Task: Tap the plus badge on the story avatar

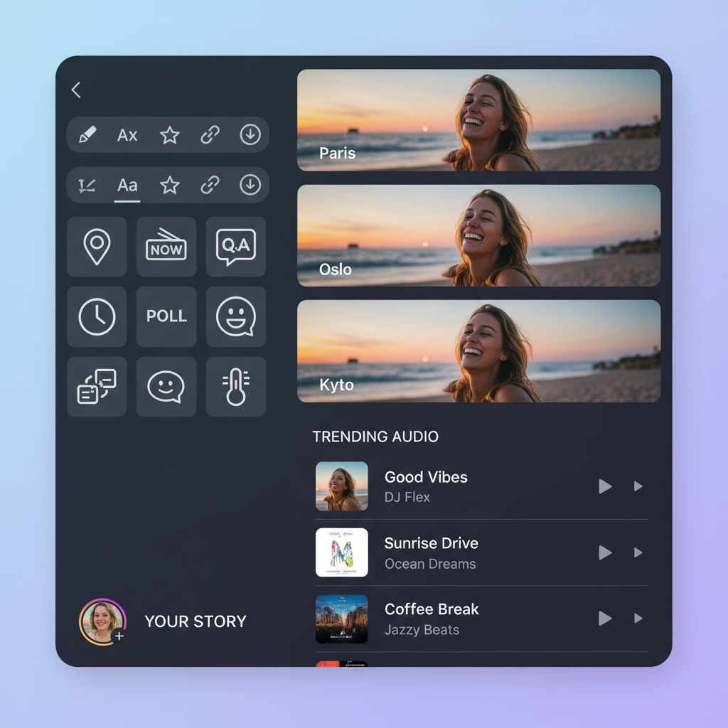Action: (119, 636)
